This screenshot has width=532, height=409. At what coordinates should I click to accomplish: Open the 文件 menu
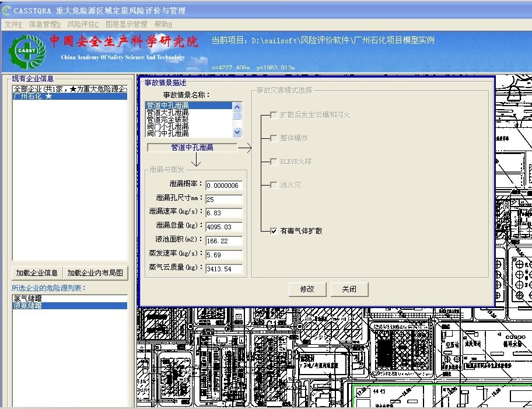(x=13, y=25)
